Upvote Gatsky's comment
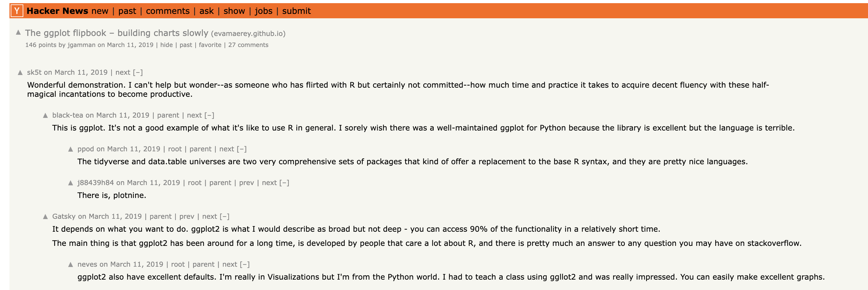Screen dimensions: 868x290 click(x=45, y=217)
